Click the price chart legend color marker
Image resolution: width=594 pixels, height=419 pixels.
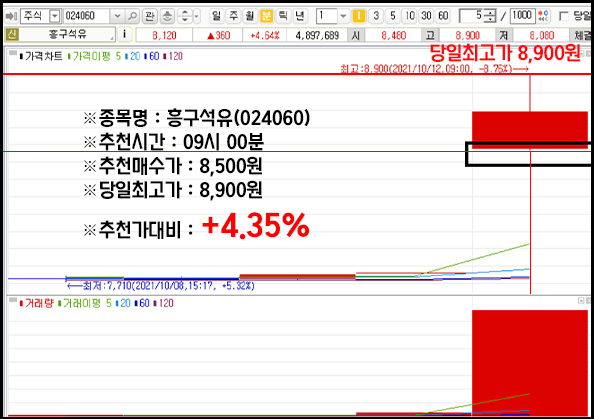(21, 56)
